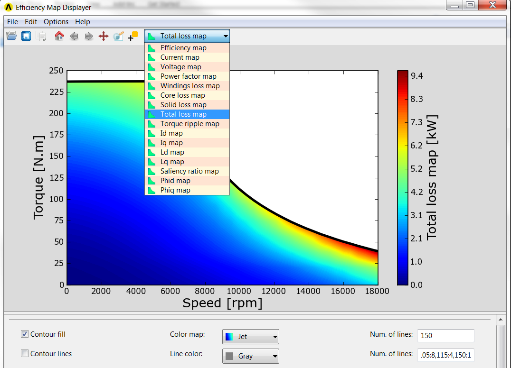Click the contour levels field .05:8,115:4,150:1
The width and height of the screenshot is (511, 368).
pos(446,355)
